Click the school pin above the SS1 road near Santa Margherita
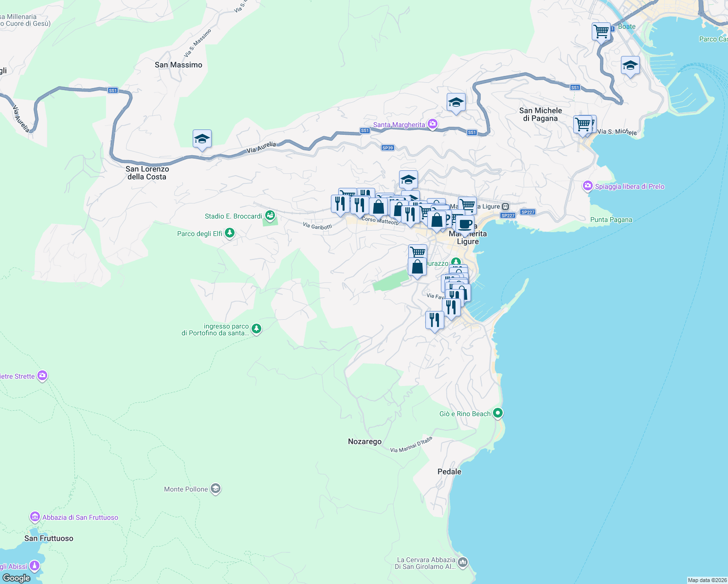728x584 pixels. click(456, 102)
